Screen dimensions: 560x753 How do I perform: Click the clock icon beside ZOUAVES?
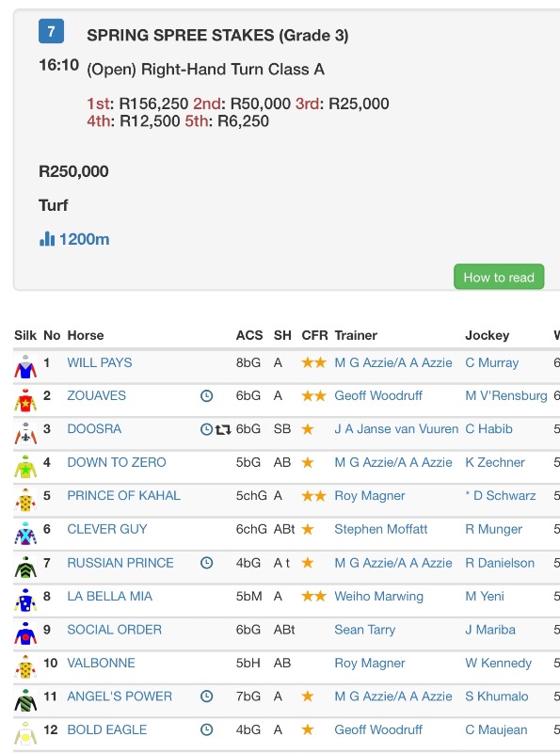(206, 395)
